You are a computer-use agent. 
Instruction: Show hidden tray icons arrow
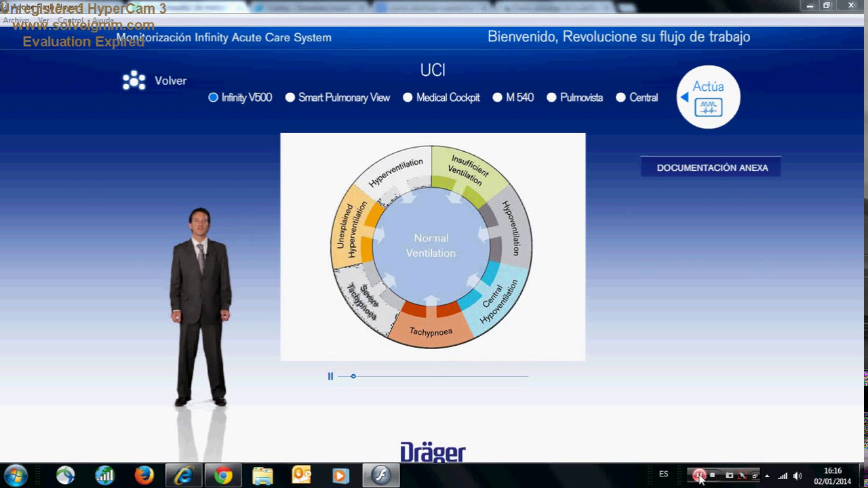click(767, 476)
